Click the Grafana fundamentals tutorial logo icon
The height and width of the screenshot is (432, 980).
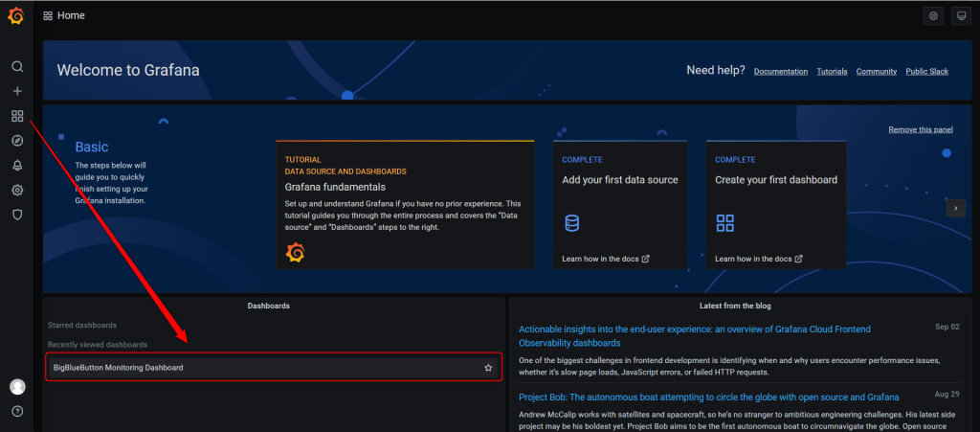(295, 253)
